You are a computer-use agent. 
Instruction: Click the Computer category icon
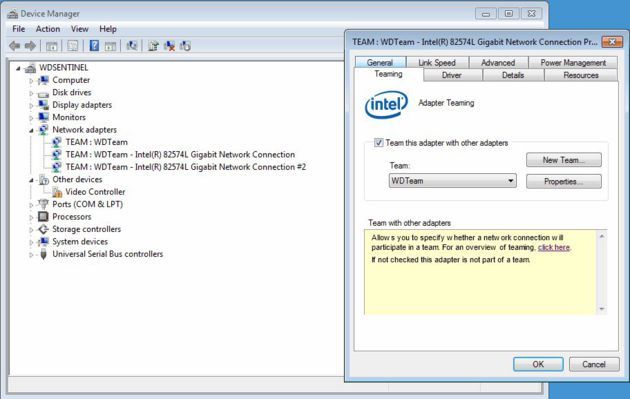(43, 80)
